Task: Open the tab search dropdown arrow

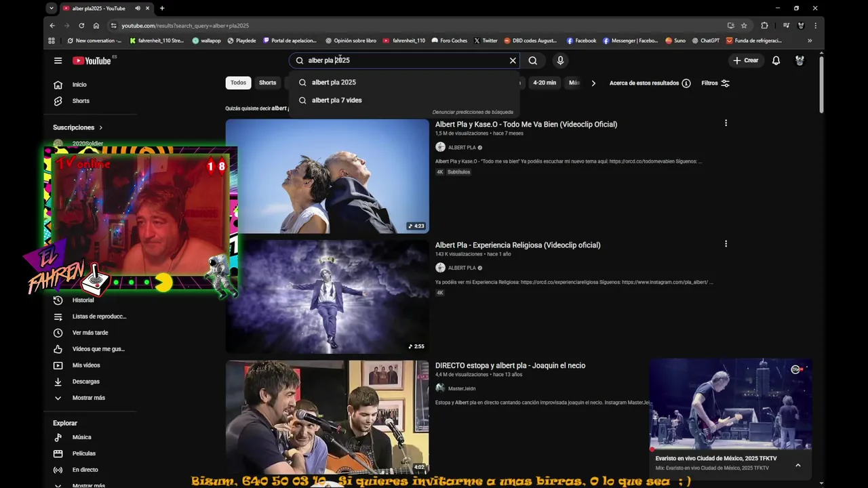Action: pyautogui.click(x=52, y=8)
